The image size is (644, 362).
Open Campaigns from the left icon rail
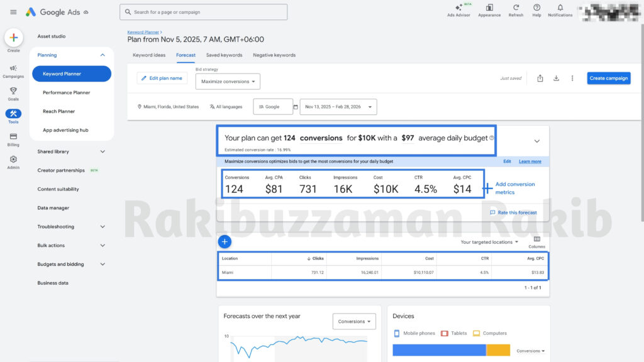coord(13,69)
